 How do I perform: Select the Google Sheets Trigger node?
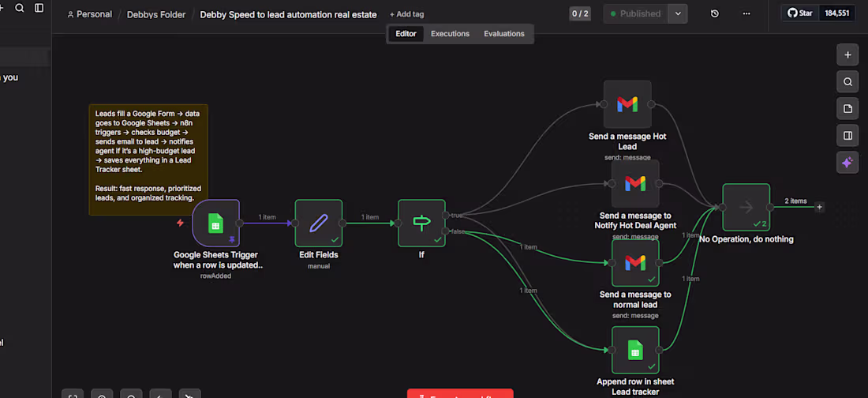(x=216, y=223)
